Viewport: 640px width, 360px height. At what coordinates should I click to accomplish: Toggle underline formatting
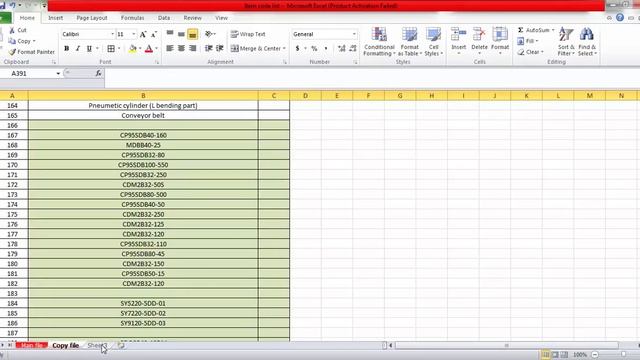tap(89, 49)
